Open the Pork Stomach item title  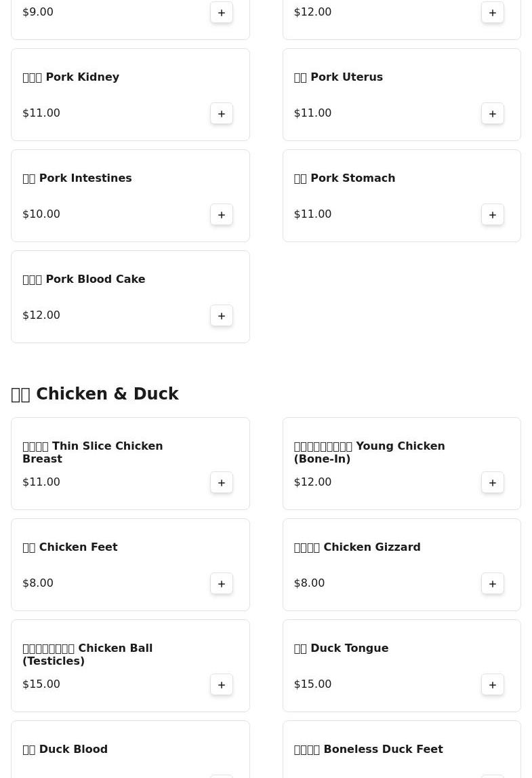pos(344,178)
